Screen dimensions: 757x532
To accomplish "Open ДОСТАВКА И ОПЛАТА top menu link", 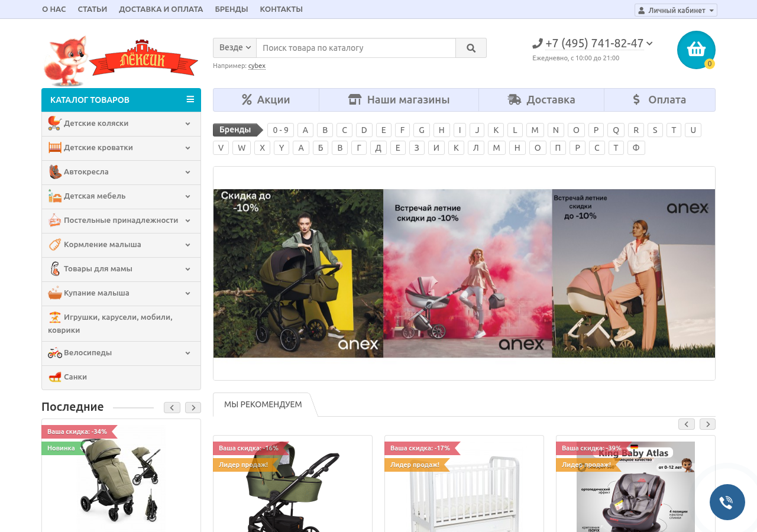I will [x=161, y=9].
